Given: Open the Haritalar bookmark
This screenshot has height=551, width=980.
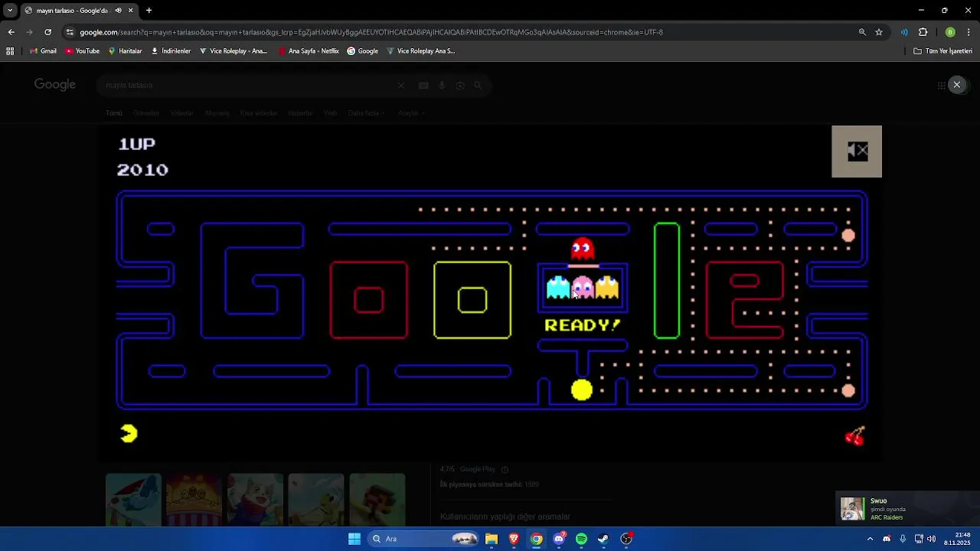Looking at the screenshot, I should tap(125, 51).
